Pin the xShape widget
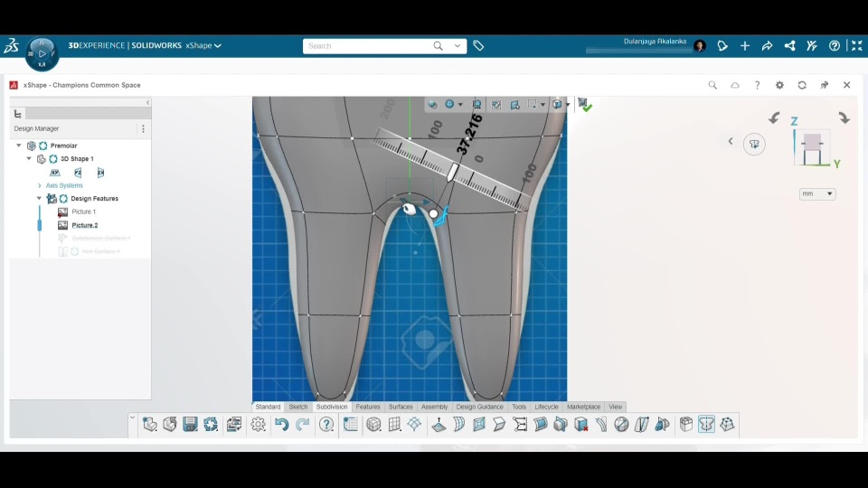This screenshot has height=488, width=868. click(x=825, y=85)
